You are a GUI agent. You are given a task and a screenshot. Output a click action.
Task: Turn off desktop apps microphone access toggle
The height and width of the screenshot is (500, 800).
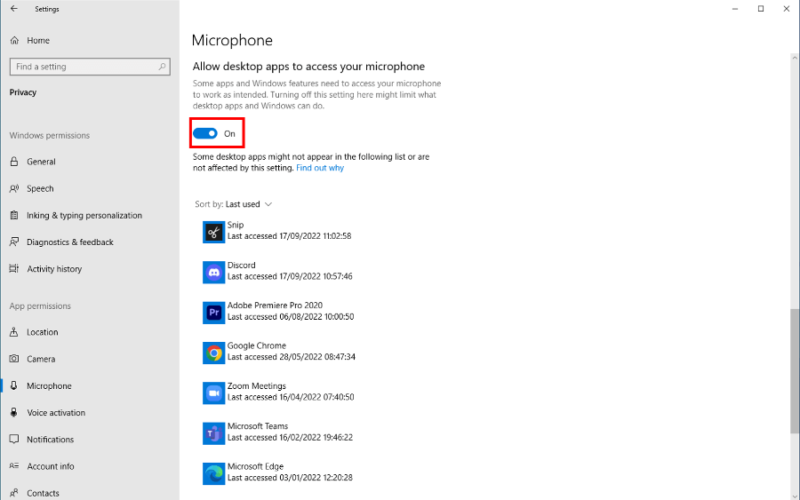pos(205,133)
